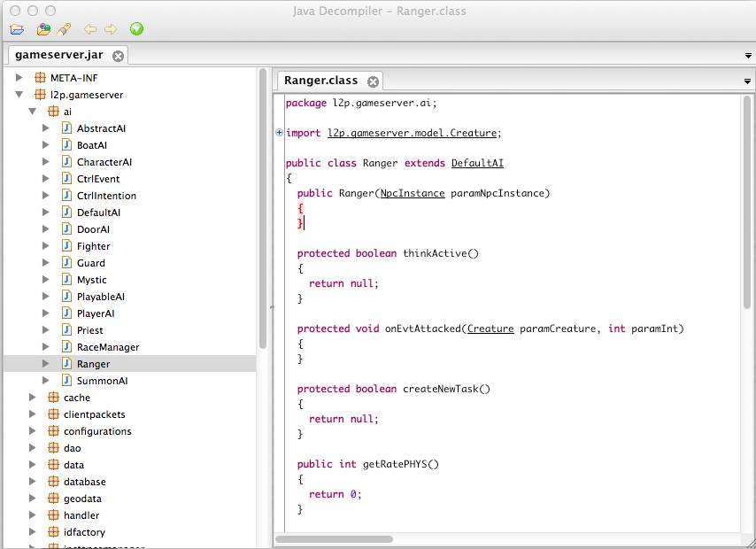Expand the BoatAI class node

pyautogui.click(x=46, y=145)
